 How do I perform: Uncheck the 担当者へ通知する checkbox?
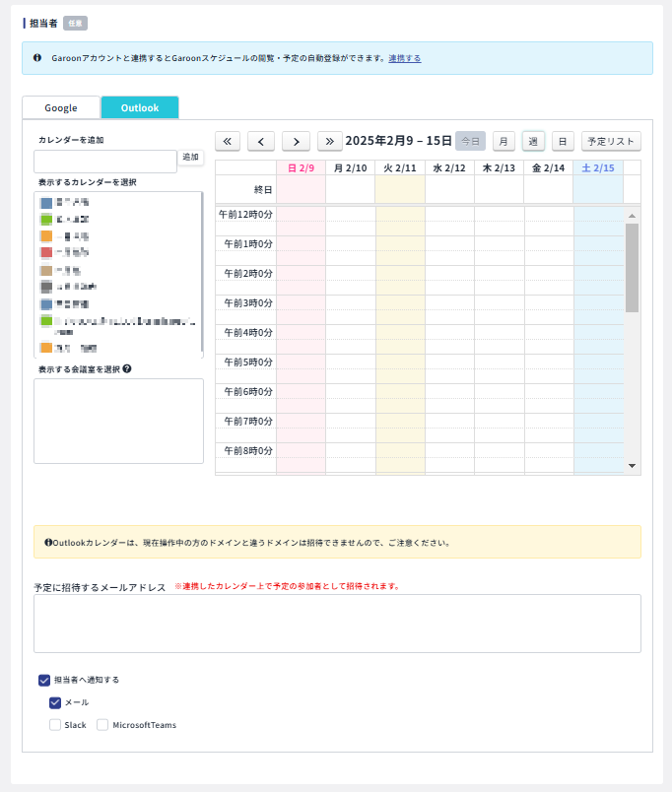[x=44, y=680]
